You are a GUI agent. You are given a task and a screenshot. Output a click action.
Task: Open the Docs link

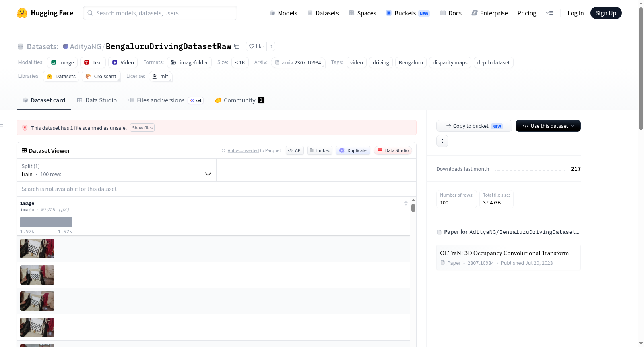(x=451, y=13)
